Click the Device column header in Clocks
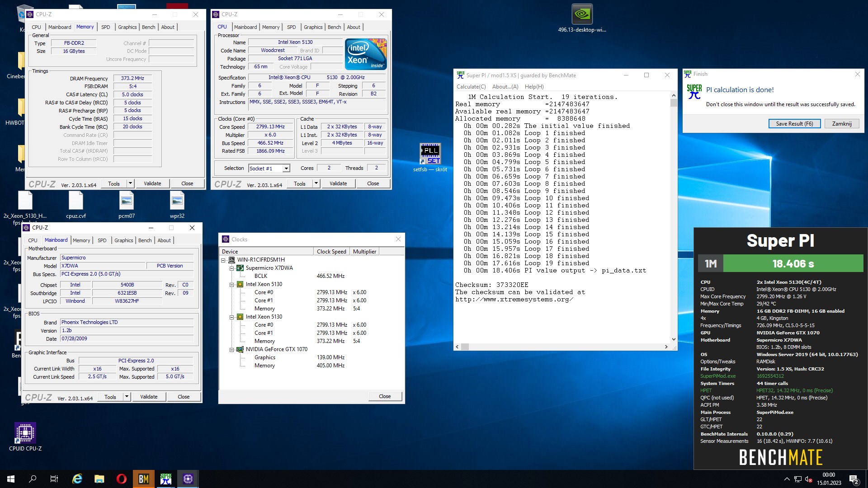The width and height of the screenshot is (868, 488). tap(266, 252)
